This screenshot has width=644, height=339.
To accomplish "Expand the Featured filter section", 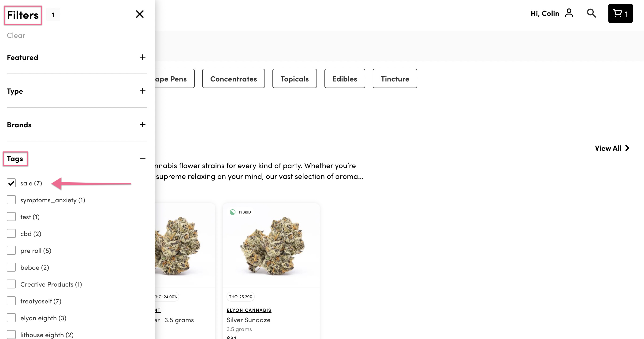I will click(142, 57).
